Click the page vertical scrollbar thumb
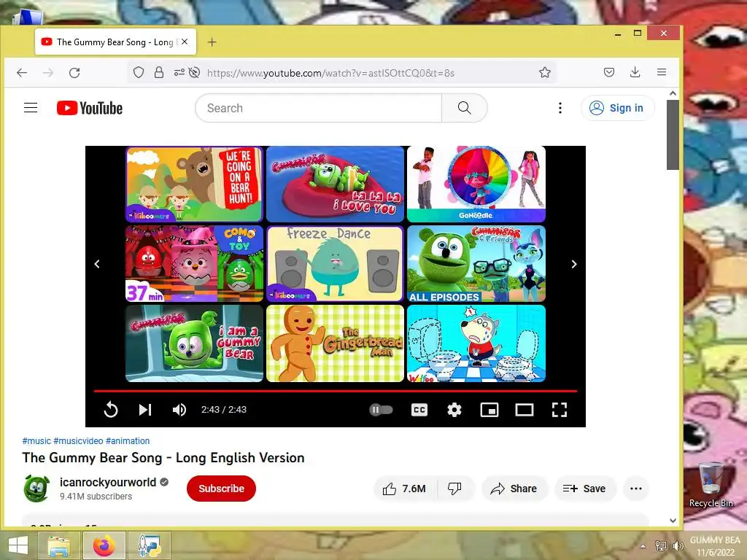Viewport: 747px width, 560px height. [x=673, y=134]
